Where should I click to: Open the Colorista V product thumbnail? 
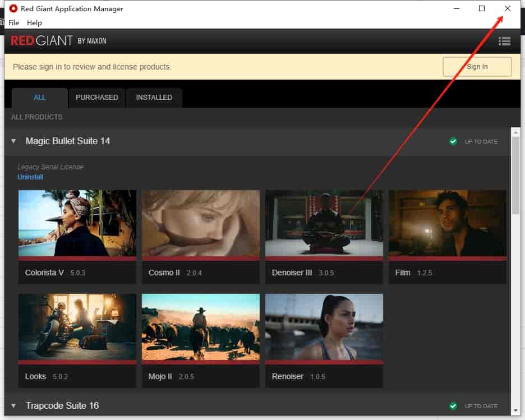tap(77, 223)
